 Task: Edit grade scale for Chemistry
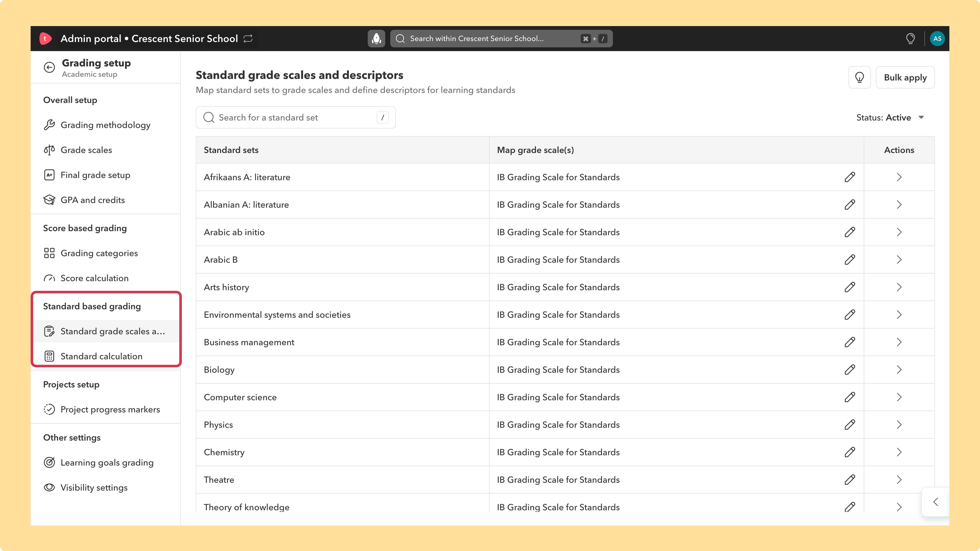point(850,452)
